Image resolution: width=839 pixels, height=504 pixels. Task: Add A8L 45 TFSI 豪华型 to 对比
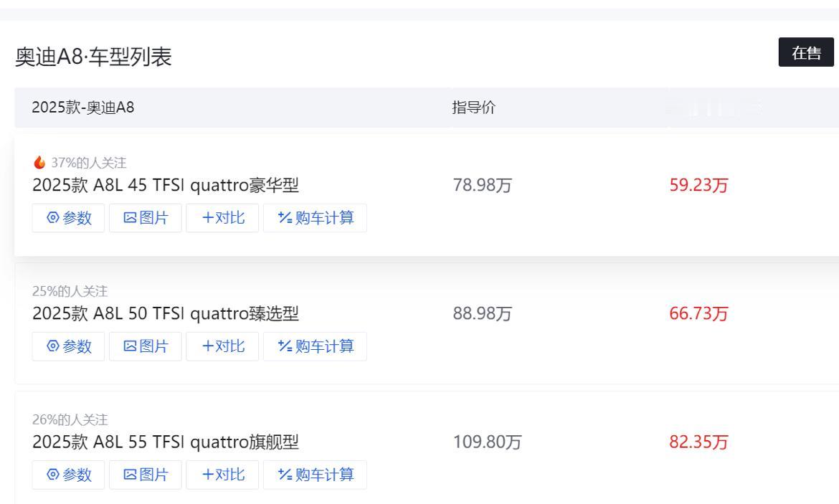click(x=222, y=218)
